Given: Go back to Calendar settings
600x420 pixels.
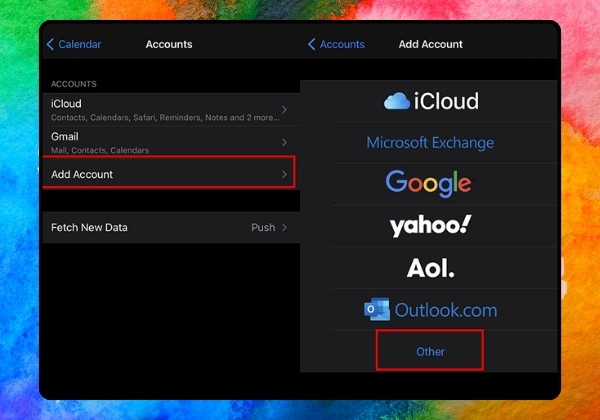Looking at the screenshot, I should (x=74, y=44).
